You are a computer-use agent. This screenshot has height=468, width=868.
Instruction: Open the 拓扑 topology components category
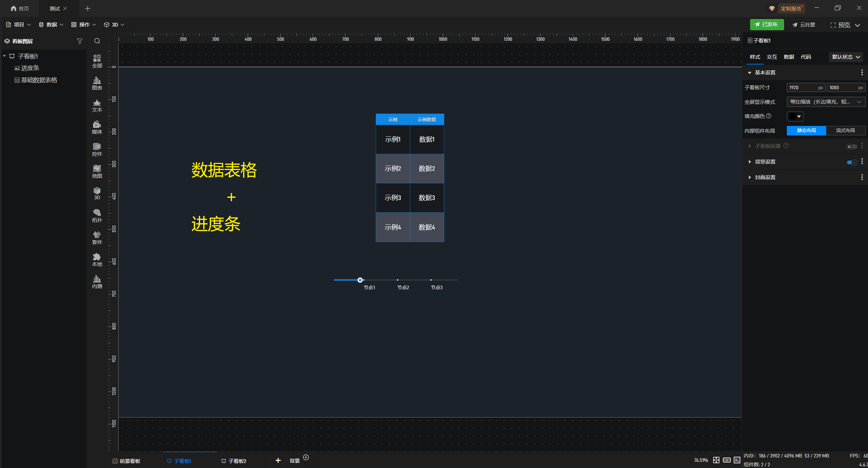97,216
